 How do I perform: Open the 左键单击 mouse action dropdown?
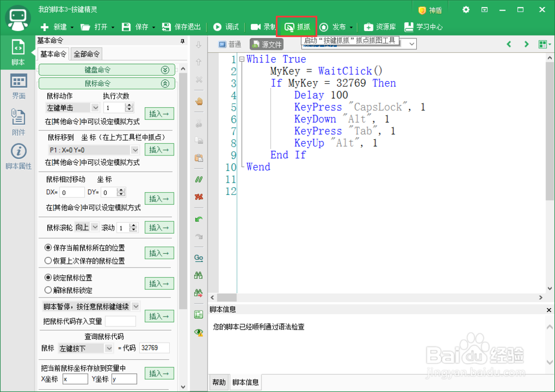pyautogui.click(x=95, y=107)
